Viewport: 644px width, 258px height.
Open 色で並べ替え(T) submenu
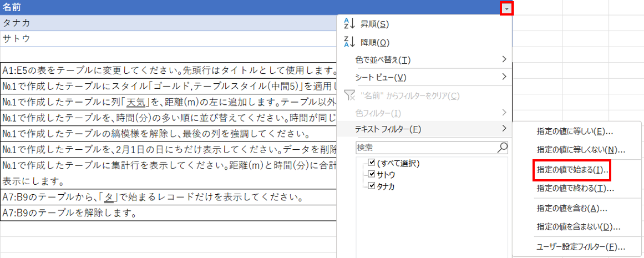click(424, 60)
